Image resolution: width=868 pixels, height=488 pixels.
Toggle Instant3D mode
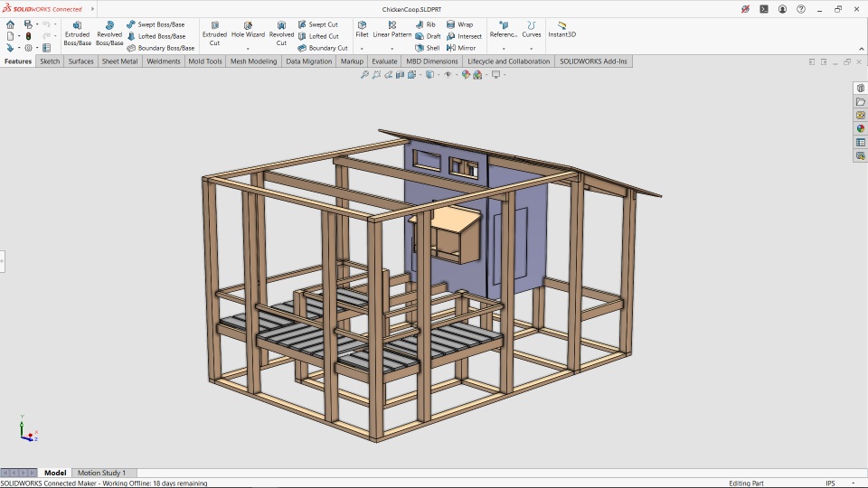561,30
